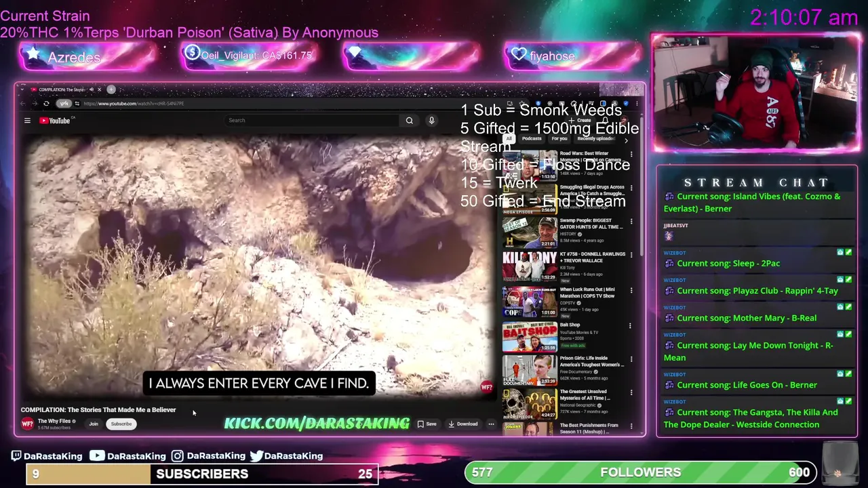Open options menu for Road Wars video
This screenshot has width=868, height=488.
point(631,155)
